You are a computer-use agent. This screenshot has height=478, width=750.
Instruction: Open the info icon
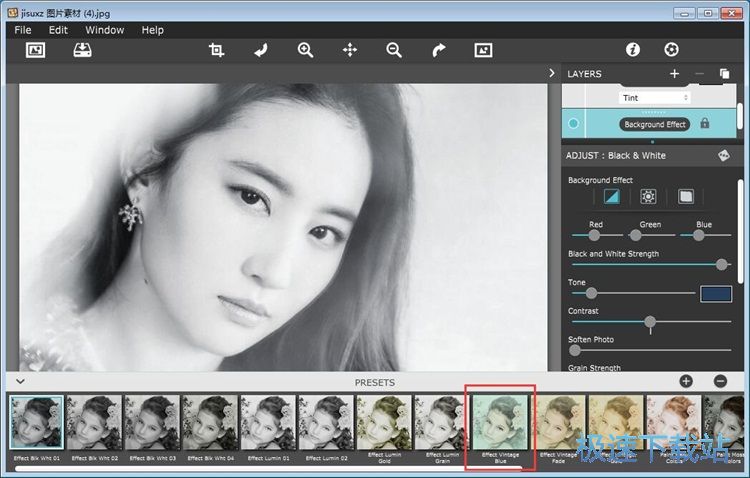pyautogui.click(x=632, y=50)
